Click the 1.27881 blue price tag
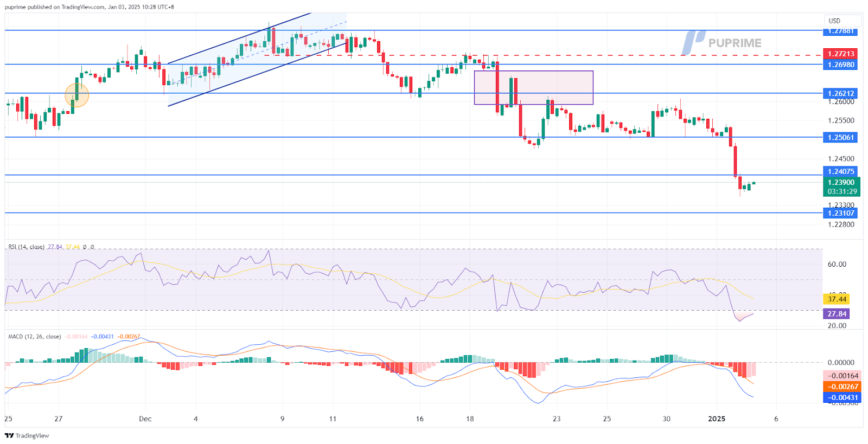The image size is (868, 444). point(841,31)
